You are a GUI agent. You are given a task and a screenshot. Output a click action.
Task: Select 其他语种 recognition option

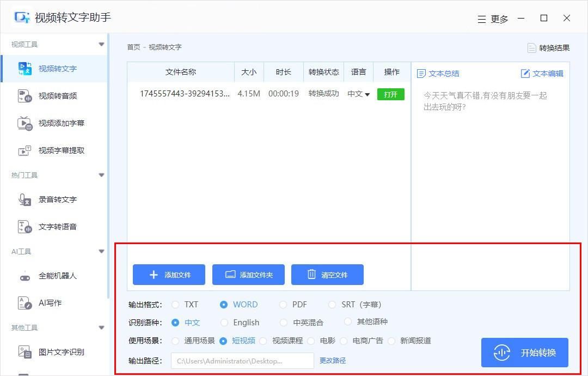click(348, 322)
